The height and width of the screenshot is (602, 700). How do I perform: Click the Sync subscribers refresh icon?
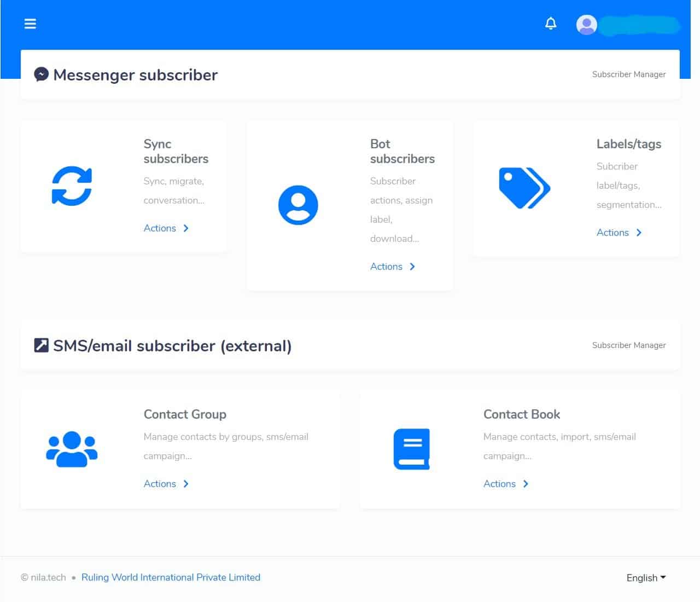tap(72, 186)
